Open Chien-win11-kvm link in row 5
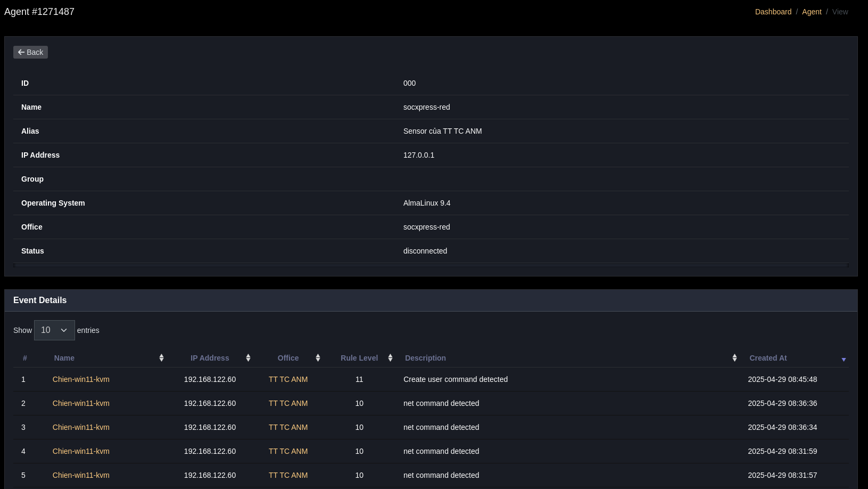 pos(81,475)
